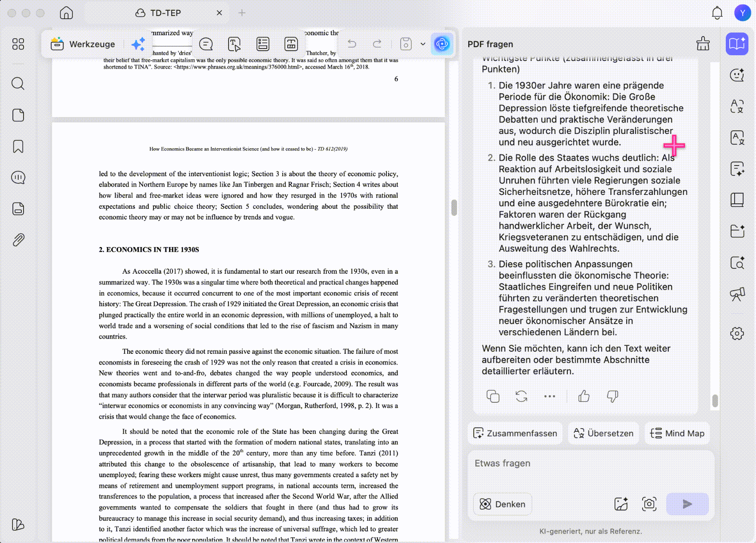
Task: Open the document search icon in right sidebar
Action: click(737, 263)
